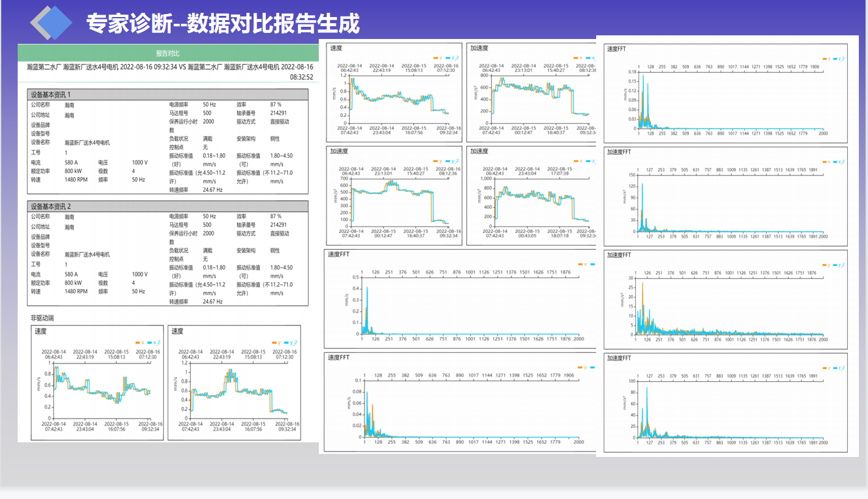Click the 专家诊断--数据对比报告生成 slide title
The width and height of the screenshot is (868, 499).
pyautogui.click(x=222, y=23)
